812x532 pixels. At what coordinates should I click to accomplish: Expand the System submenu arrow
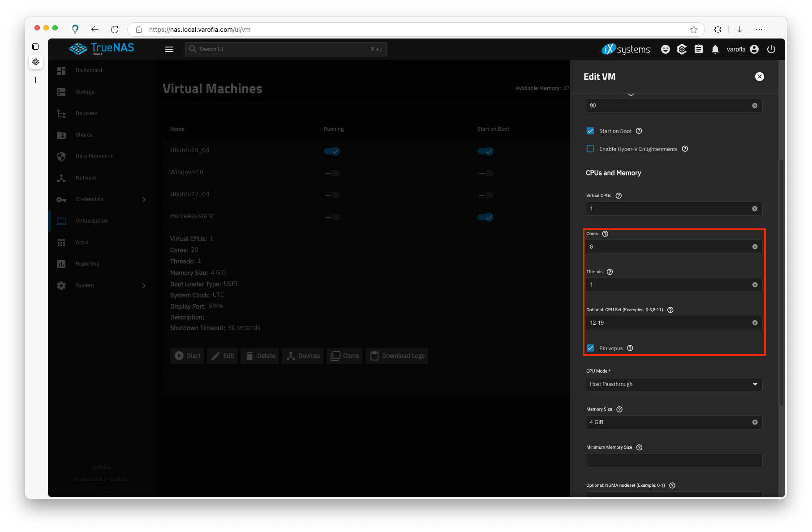tap(144, 286)
